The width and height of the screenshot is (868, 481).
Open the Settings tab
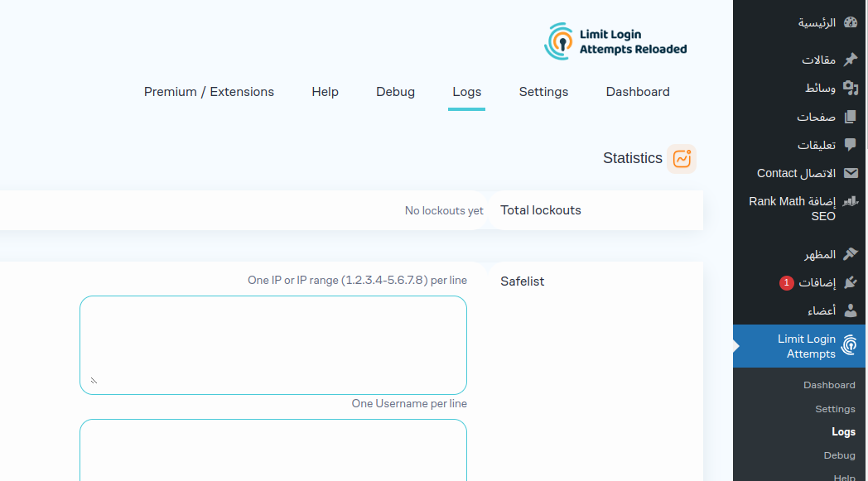point(543,92)
